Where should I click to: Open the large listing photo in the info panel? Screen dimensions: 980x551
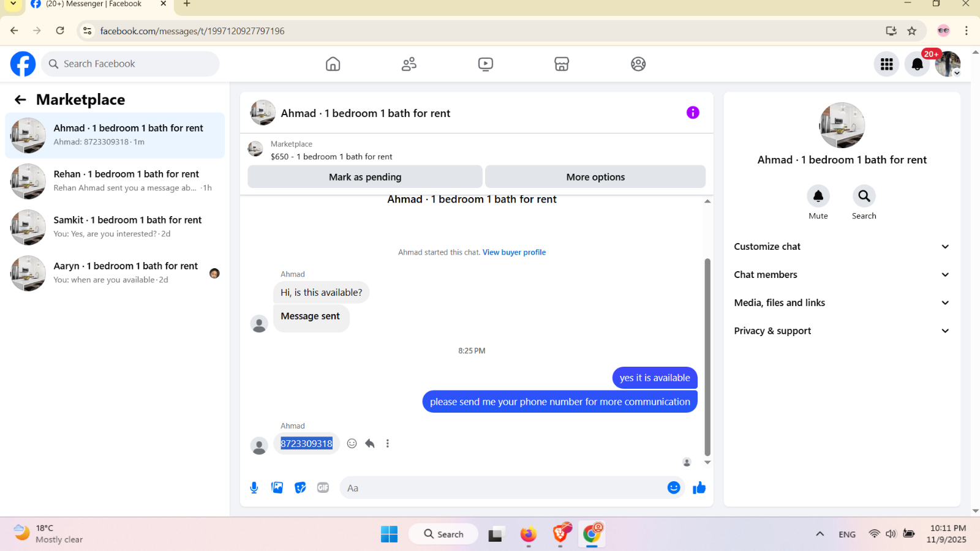coord(842,126)
